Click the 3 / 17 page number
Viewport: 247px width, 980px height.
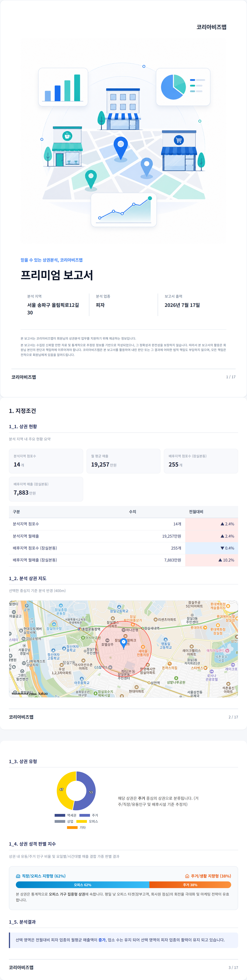click(233, 968)
